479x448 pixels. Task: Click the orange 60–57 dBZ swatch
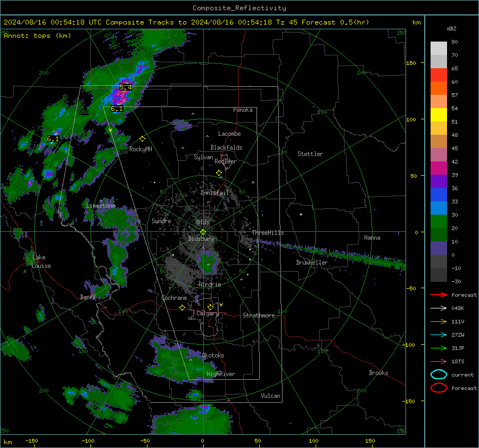point(439,88)
